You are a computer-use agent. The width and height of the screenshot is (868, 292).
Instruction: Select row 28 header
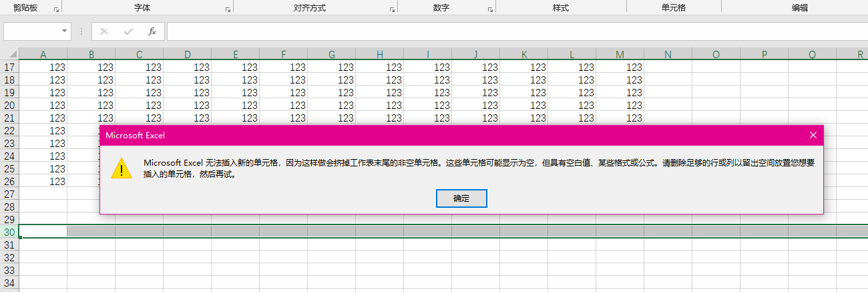click(9, 206)
